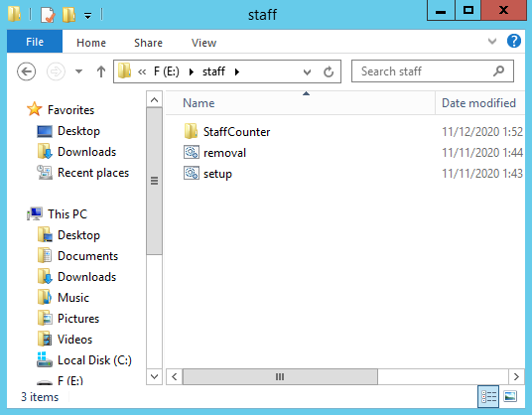Open address bar history dropdown
Viewport: 532px width, 415px height.
click(307, 71)
